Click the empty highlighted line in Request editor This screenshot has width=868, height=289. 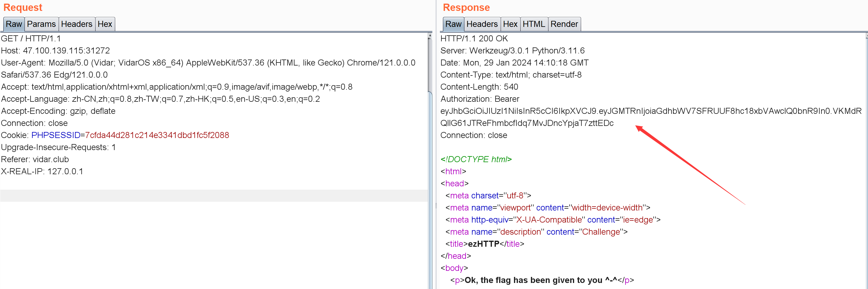(x=214, y=196)
